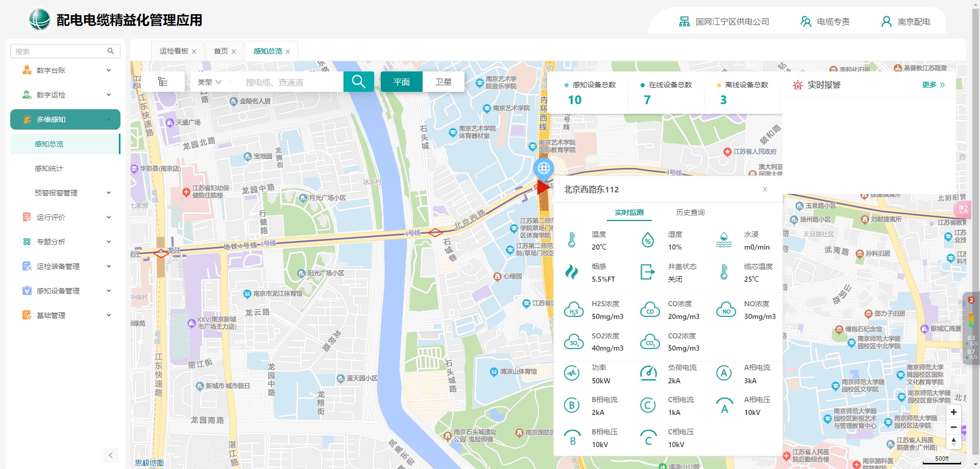
Task: Collapse sidebar with the left arrow button
Action: pos(111,455)
